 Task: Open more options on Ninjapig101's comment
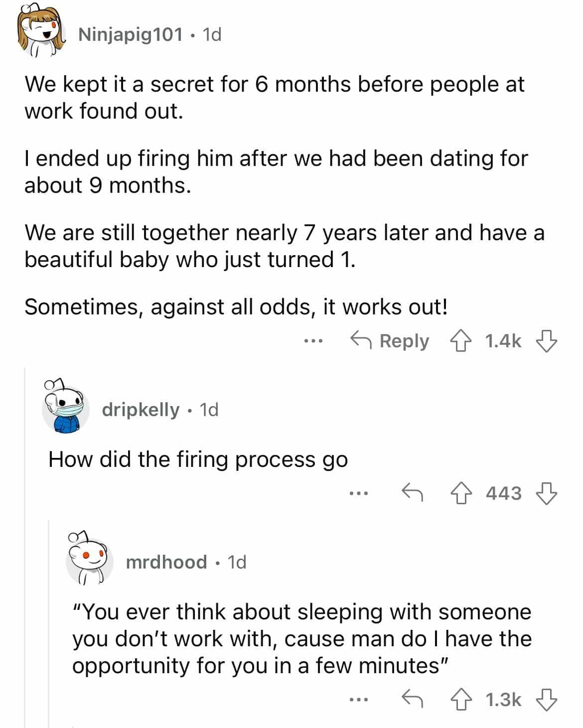coord(313,341)
